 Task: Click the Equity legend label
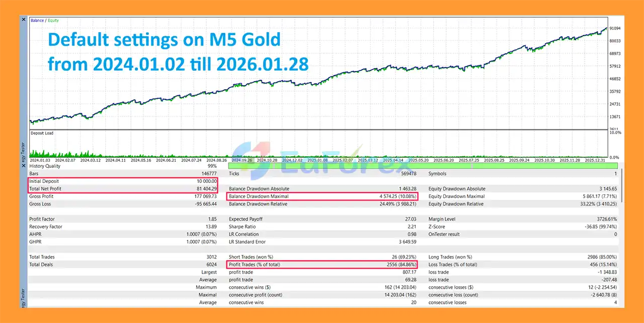point(53,20)
